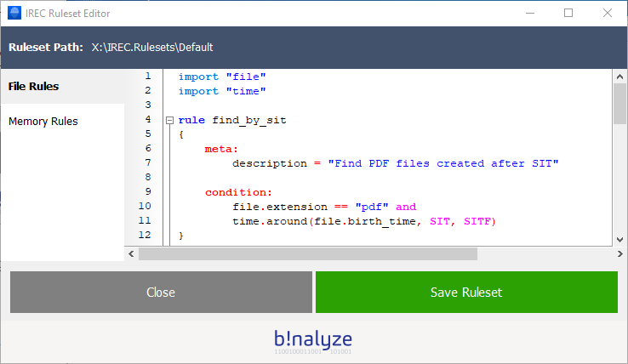Click the vertical scrollbar thumb
Screen dimensions: 628x364
(620, 104)
